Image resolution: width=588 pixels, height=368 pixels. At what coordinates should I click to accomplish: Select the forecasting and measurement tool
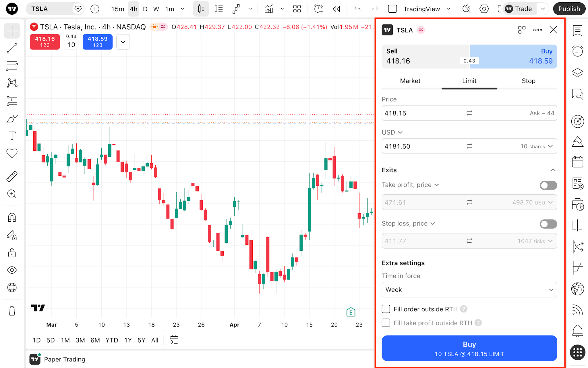12,101
